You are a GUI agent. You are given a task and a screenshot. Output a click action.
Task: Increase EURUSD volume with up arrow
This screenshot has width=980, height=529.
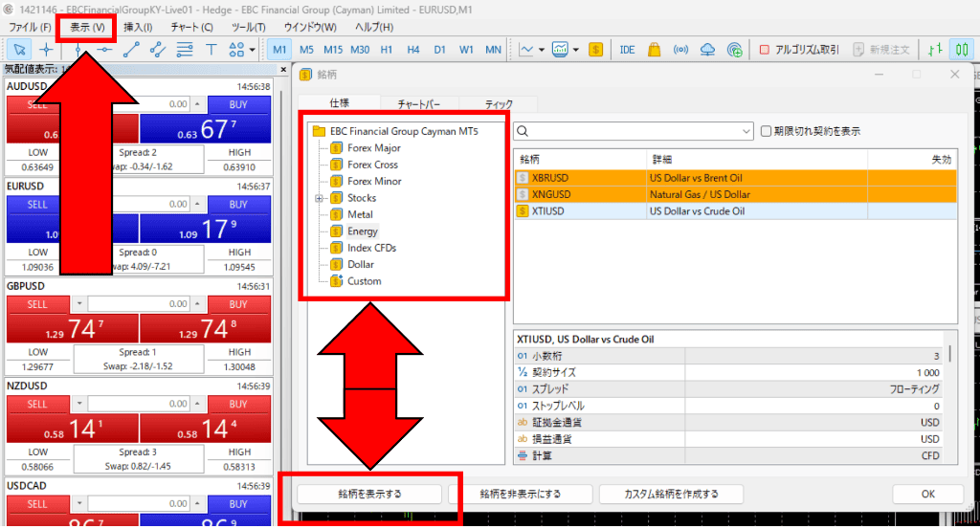pyautogui.click(x=197, y=204)
